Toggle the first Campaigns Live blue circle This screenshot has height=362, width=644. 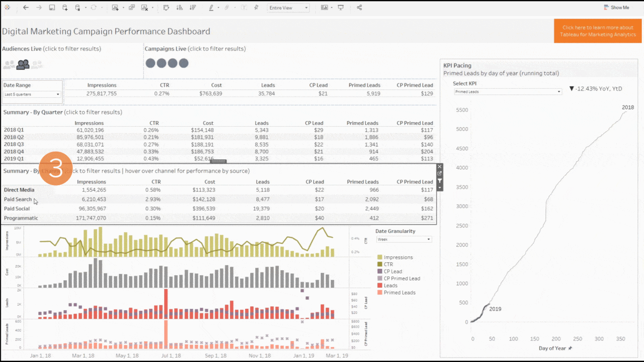(x=151, y=63)
